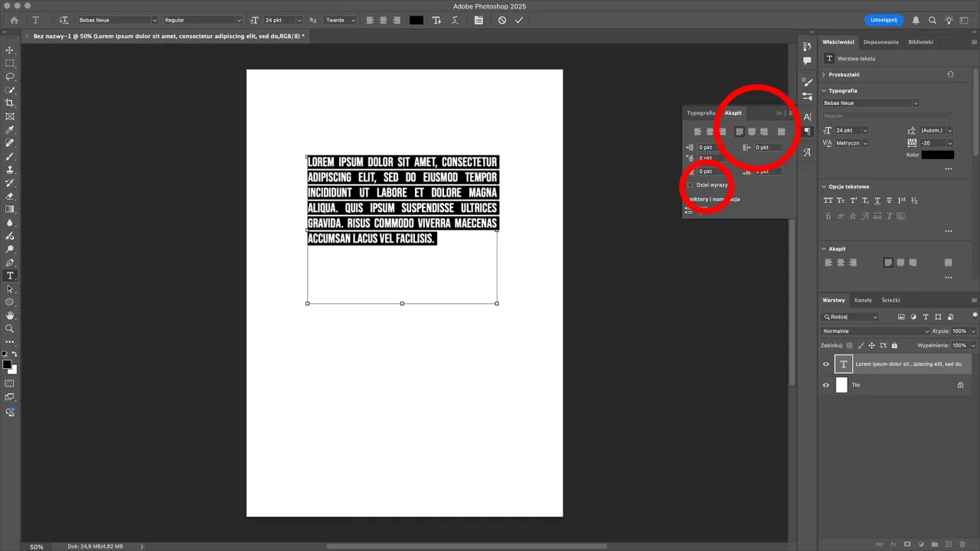Activate the Zoom tool

click(10, 329)
